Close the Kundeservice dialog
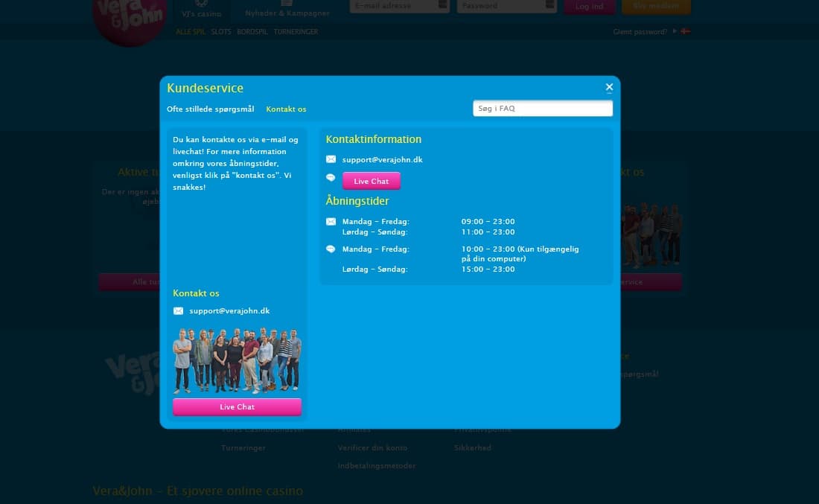 tap(609, 87)
